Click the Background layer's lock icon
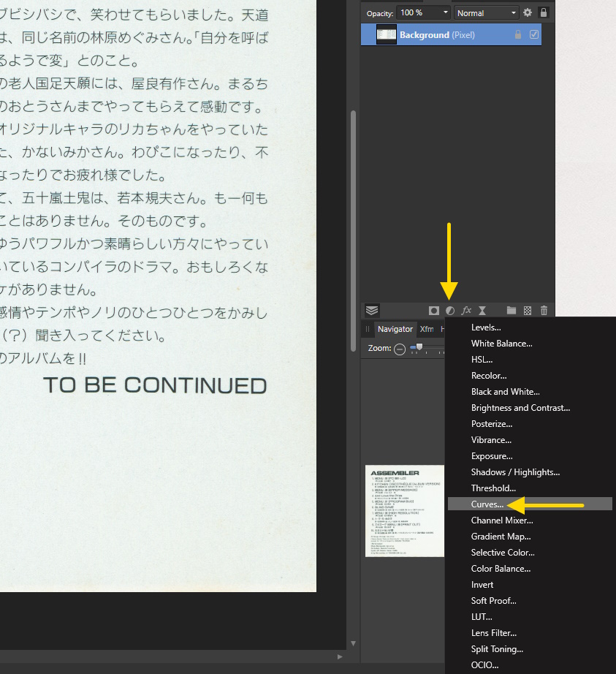This screenshot has height=674, width=616. (518, 34)
